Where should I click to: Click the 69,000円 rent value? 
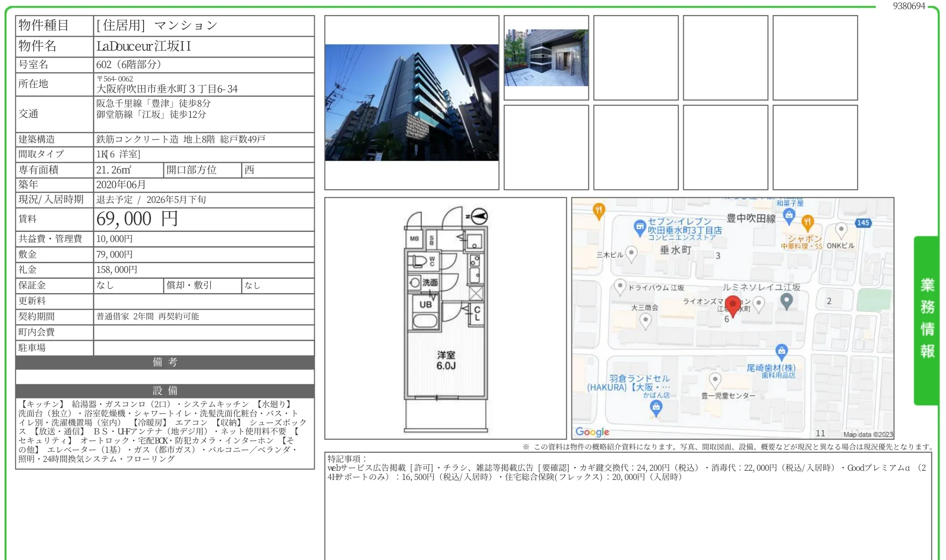137,219
